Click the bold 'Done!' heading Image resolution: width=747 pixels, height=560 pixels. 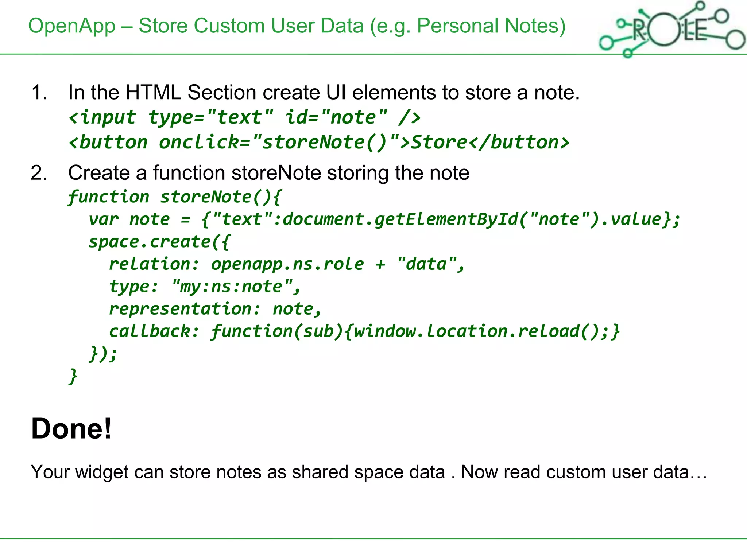click(x=71, y=429)
